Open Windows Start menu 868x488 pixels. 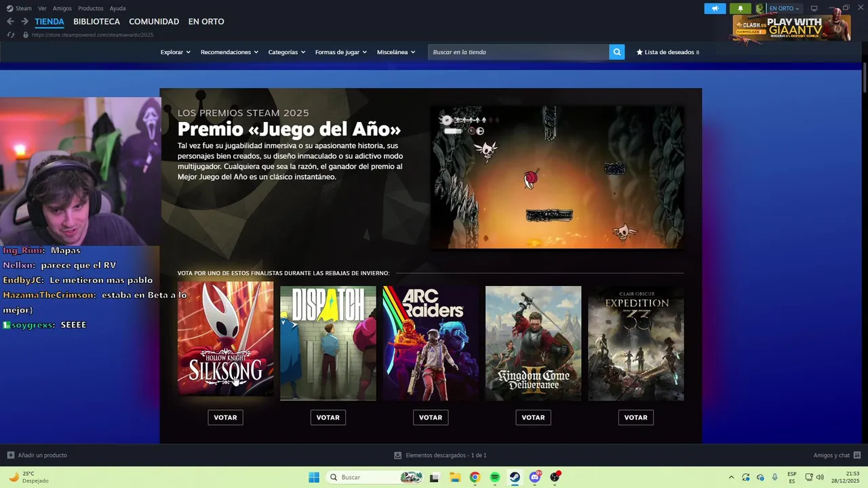(314, 477)
